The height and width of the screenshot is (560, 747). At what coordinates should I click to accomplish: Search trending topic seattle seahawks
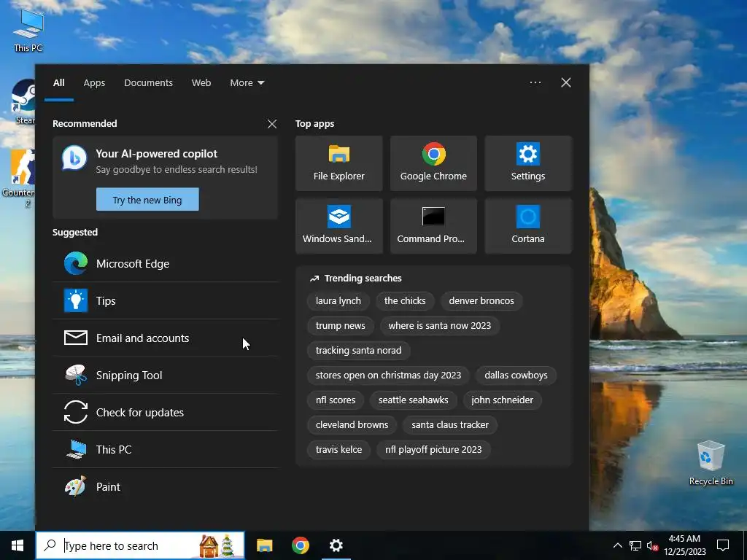tap(413, 400)
